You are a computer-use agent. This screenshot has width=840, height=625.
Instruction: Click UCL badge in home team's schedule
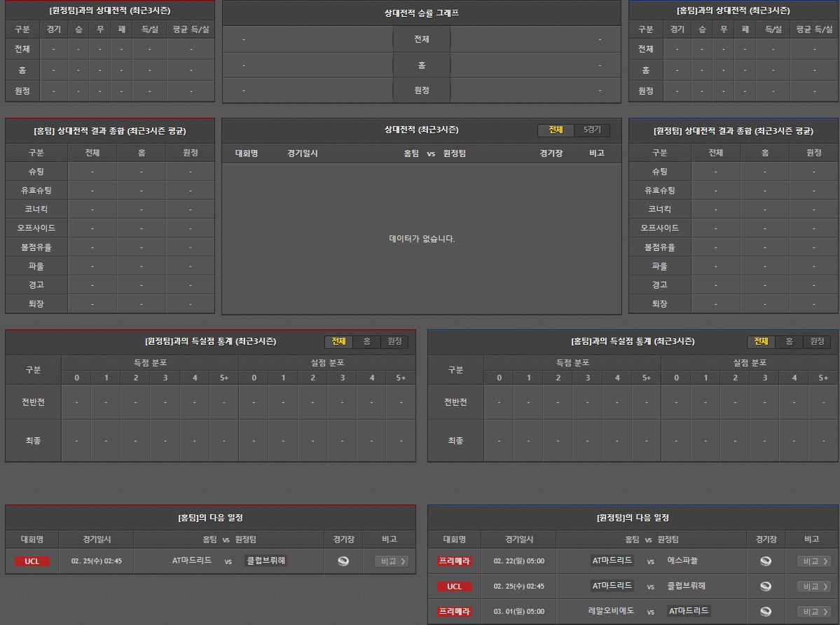click(x=32, y=561)
